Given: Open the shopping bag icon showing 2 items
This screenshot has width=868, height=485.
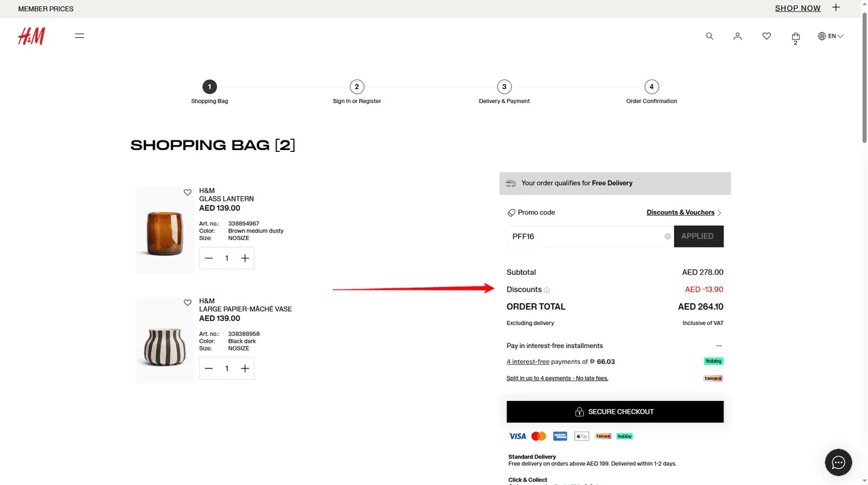Looking at the screenshot, I should [795, 36].
